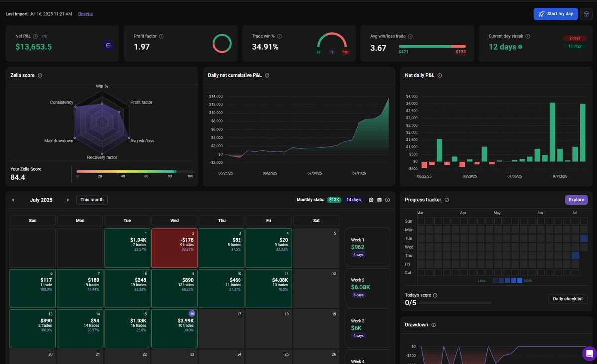
Task: Open calendar settings gear icon
Action: tap(371, 200)
